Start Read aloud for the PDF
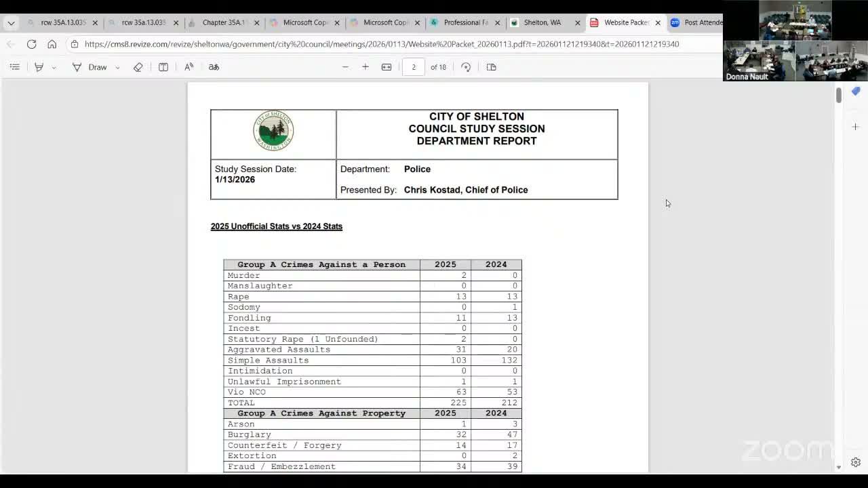The height and width of the screenshot is (488, 868). (x=189, y=67)
